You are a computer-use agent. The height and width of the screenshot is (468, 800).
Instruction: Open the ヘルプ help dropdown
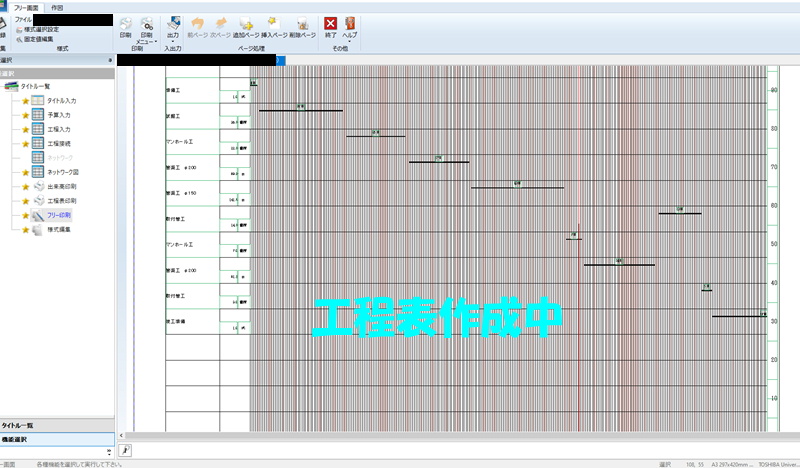350,27
